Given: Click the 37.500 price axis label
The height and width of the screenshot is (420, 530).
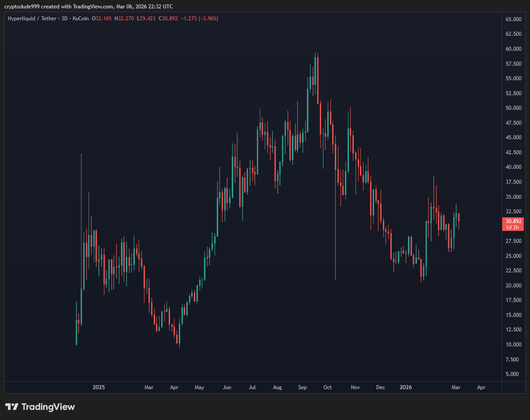Looking at the screenshot, I should click(x=514, y=182).
